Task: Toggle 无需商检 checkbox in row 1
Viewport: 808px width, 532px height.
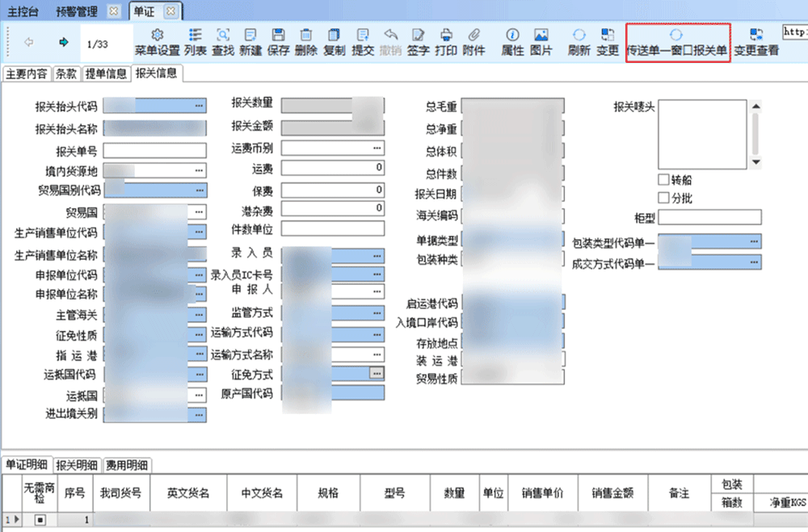Action: click(x=40, y=520)
